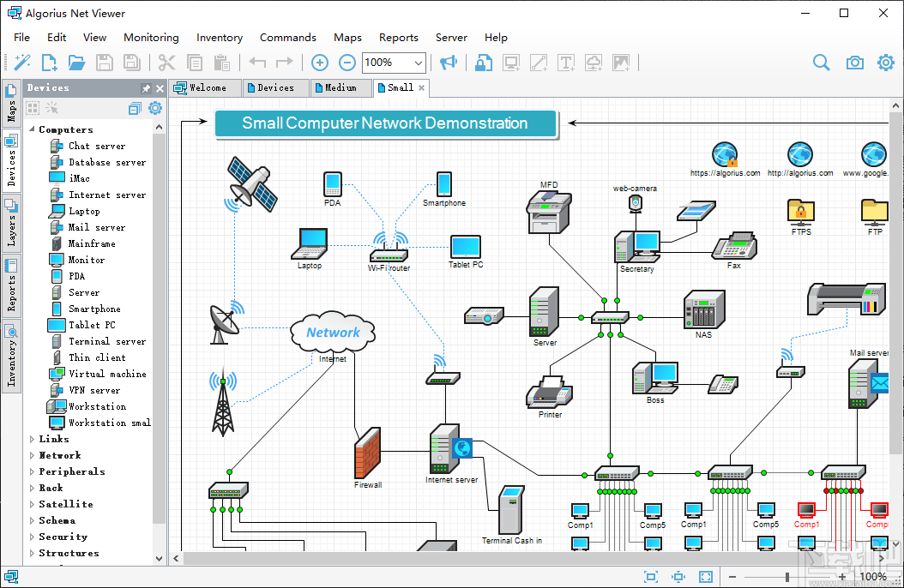Collapse the Computers tree category

click(x=33, y=129)
